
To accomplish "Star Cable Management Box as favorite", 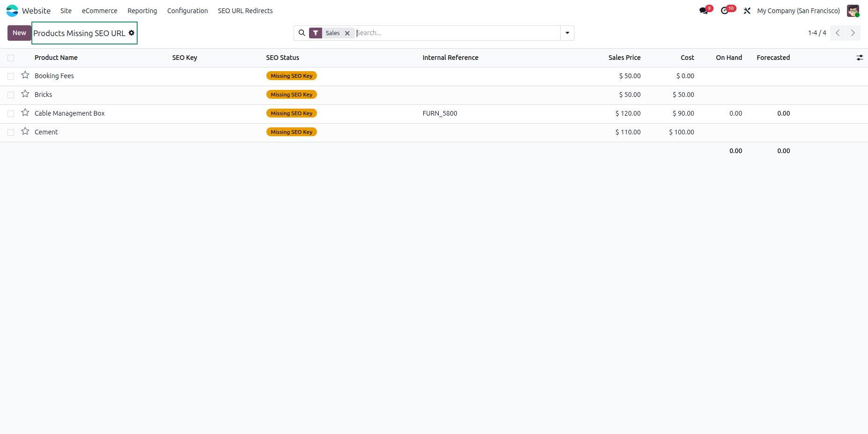I will pos(25,113).
